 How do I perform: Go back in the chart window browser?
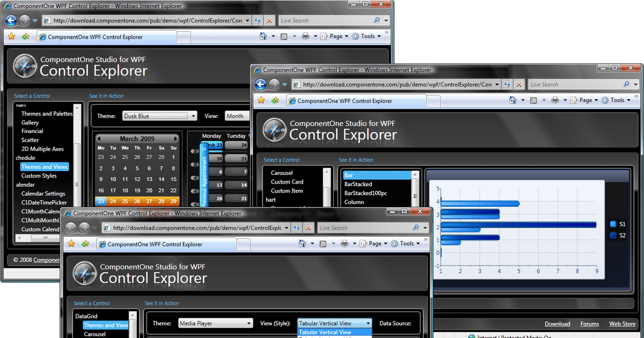tap(261, 84)
